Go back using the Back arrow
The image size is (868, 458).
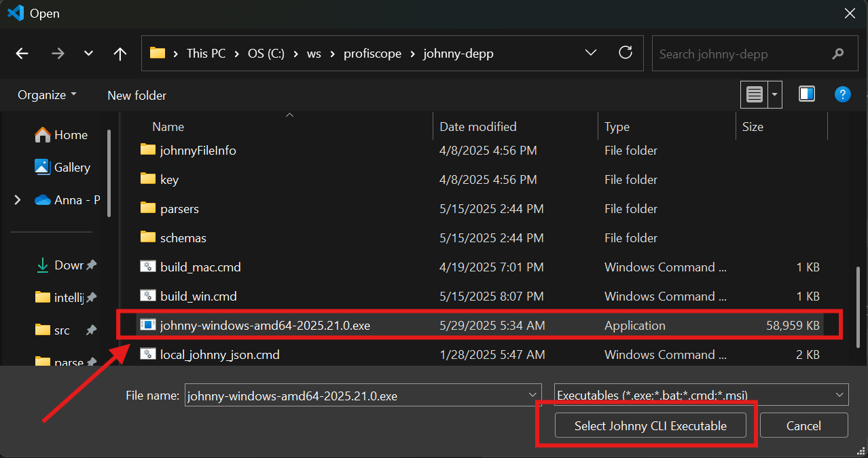pyautogui.click(x=22, y=54)
